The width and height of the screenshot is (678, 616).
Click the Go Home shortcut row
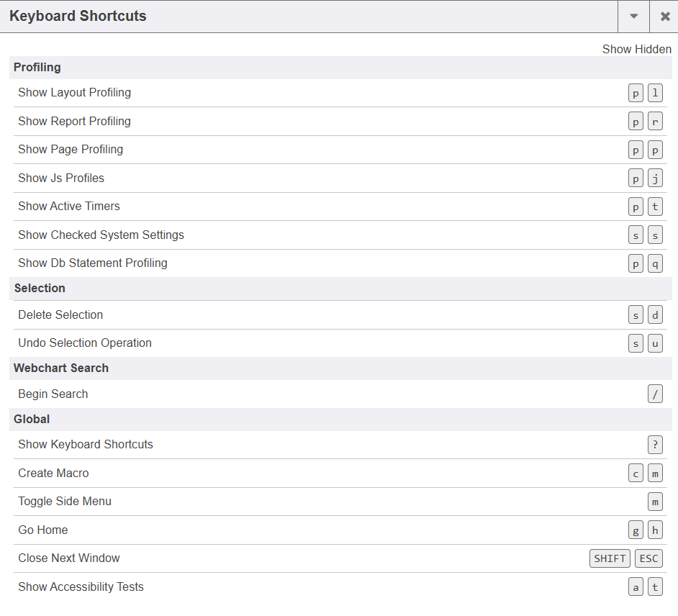43,530
